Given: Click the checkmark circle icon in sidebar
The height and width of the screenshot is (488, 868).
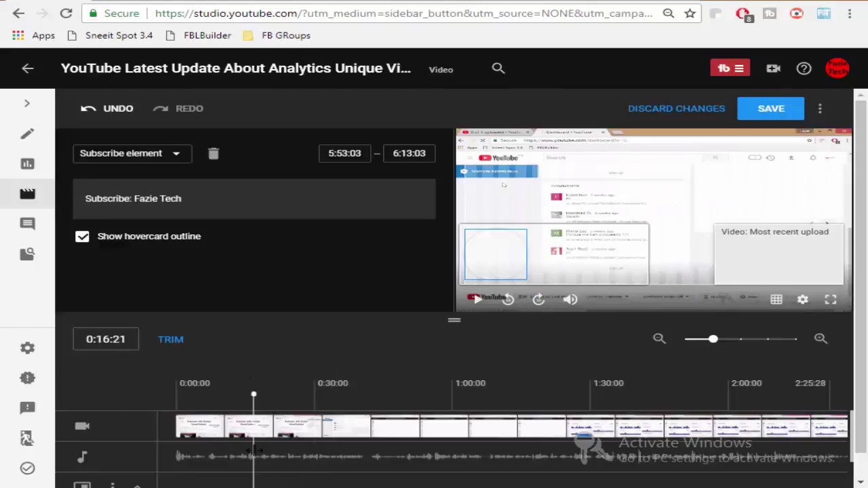Looking at the screenshot, I should pos(27,468).
